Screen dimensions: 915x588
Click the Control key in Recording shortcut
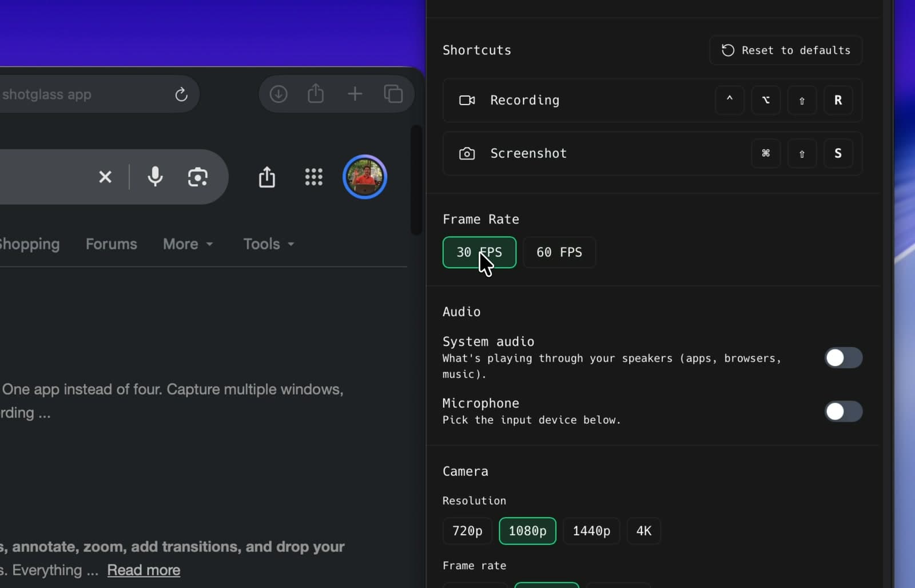(730, 100)
